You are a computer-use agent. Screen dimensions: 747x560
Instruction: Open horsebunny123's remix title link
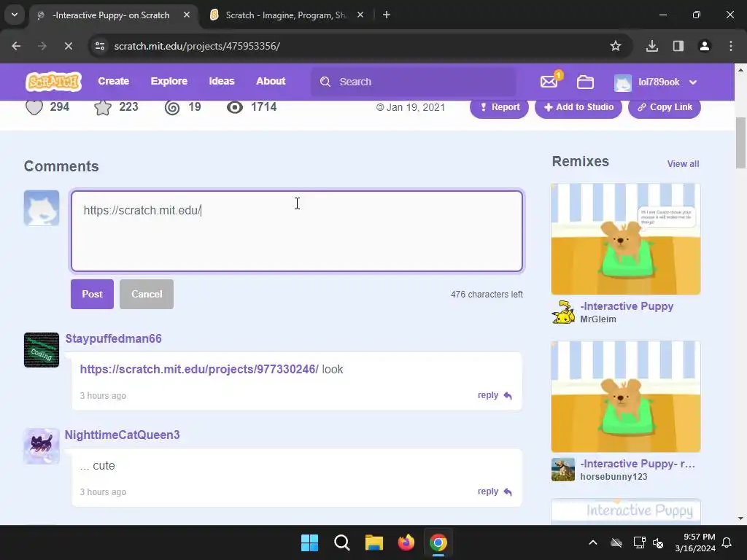click(638, 464)
